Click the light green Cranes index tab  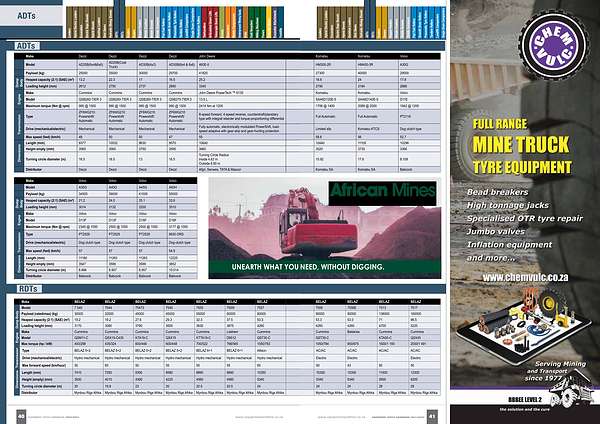pos(222,22)
